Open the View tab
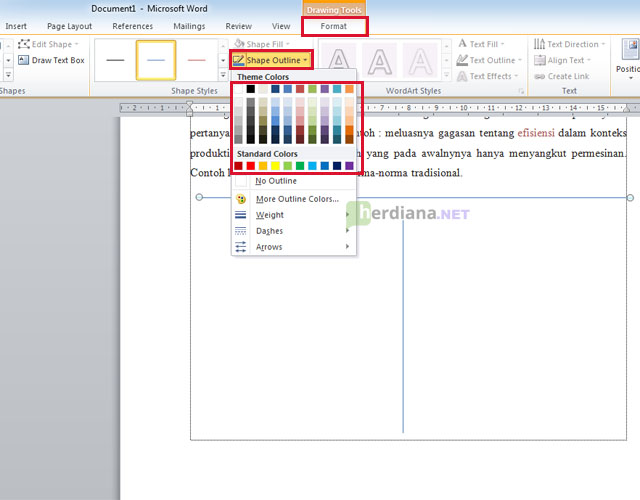The width and height of the screenshot is (640, 500). [281, 26]
